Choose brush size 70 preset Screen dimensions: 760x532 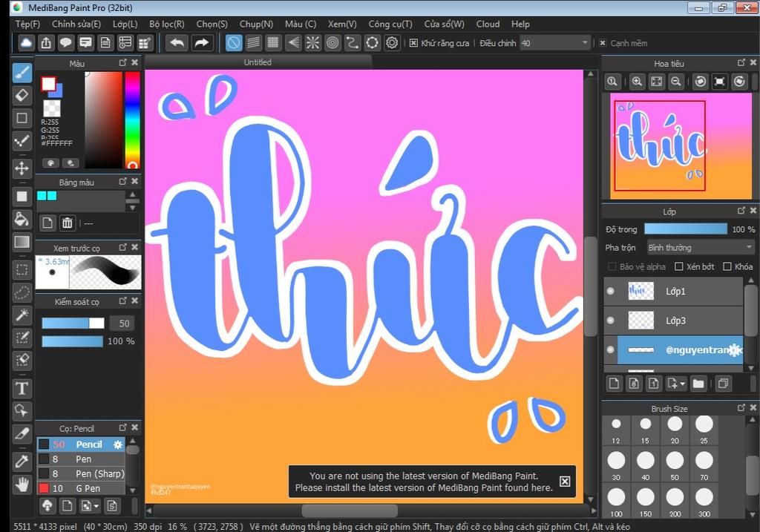[x=704, y=466]
